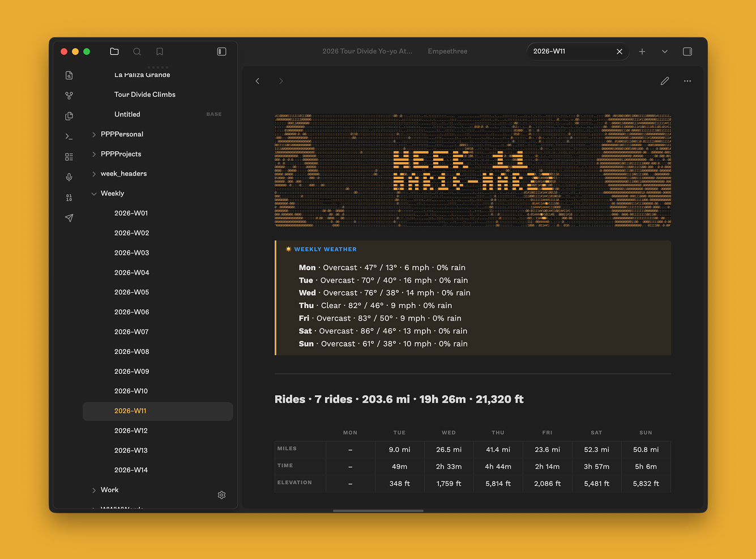
Task: Open the file explorer folder icon
Action: click(114, 52)
